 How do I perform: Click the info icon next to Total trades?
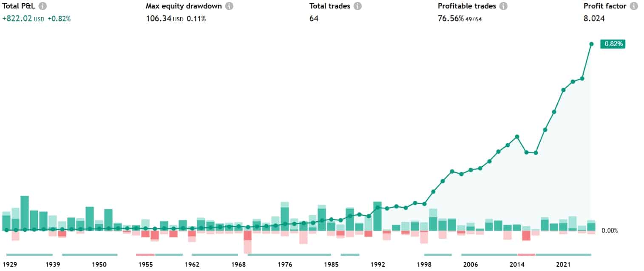click(357, 6)
